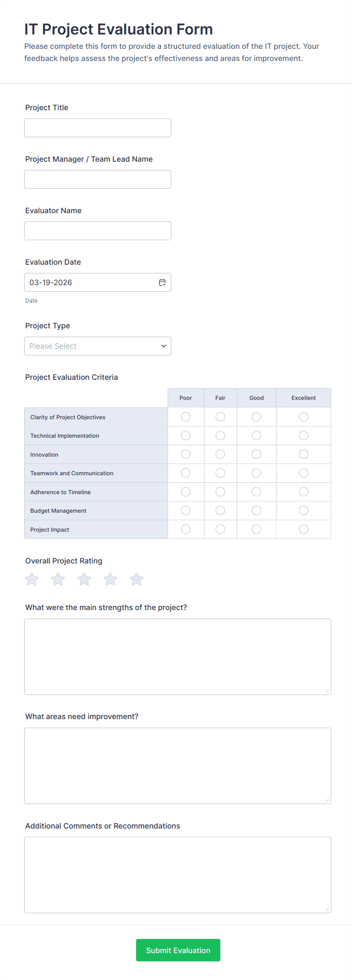Give a three-star overall rating
The height and width of the screenshot is (980, 352).
tap(84, 579)
